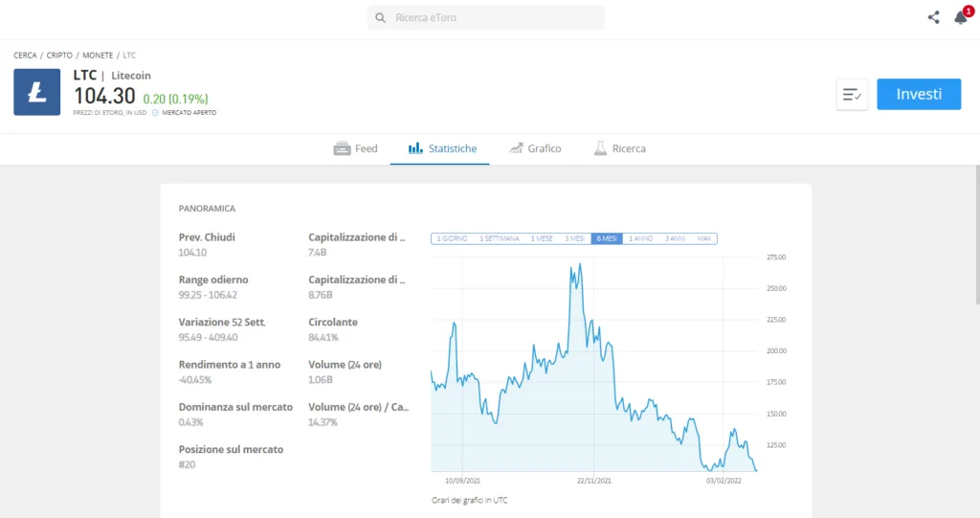Image resolution: width=980 pixels, height=518 pixels.
Task: Switch to the Grafico tab
Action: coord(535,148)
